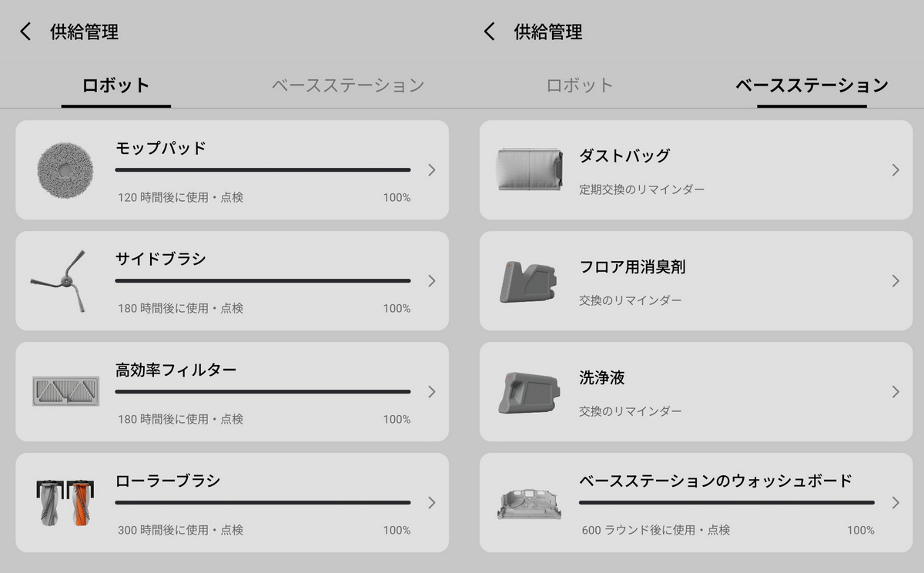Image resolution: width=924 pixels, height=573 pixels.
Task: Click the cleaning solution tank icon
Action: pos(527,392)
